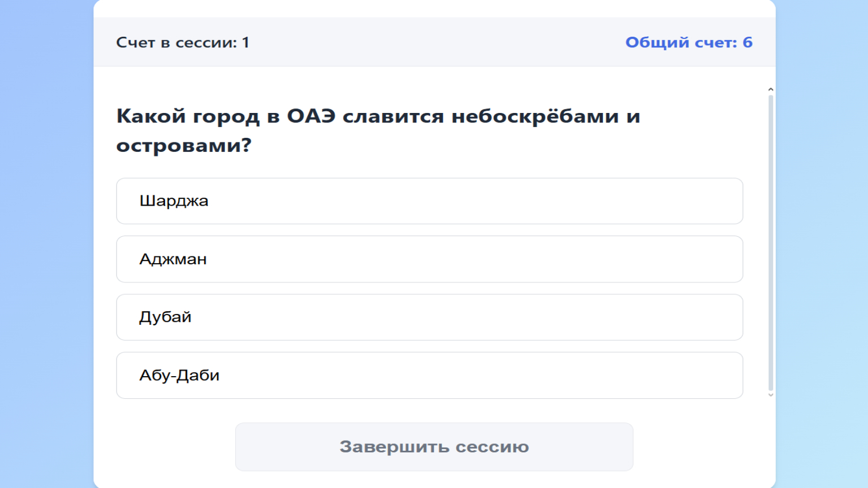Click the session score label "Счет в сессии: 1"
This screenshot has height=488, width=868.
click(x=184, y=42)
